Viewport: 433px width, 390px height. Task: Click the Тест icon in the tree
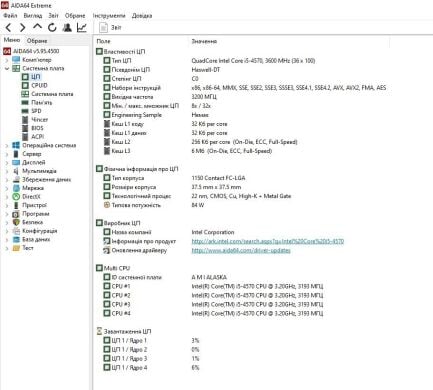(x=16, y=248)
